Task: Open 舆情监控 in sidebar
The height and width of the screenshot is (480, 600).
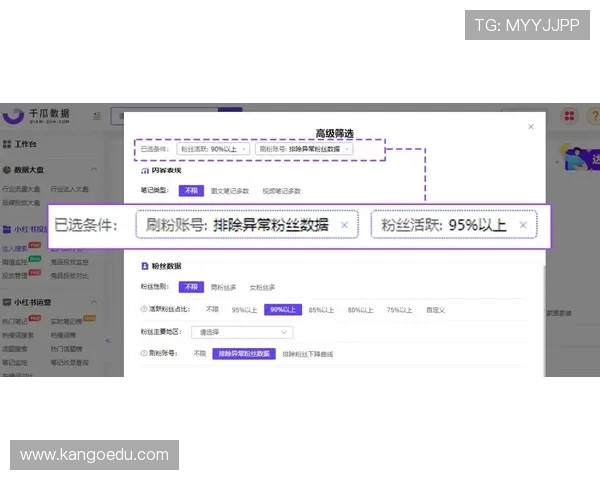Action: click(15, 262)
